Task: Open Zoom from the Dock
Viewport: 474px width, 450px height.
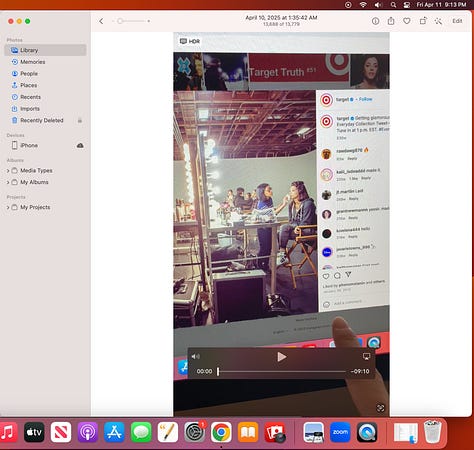Action: point(340,432)
